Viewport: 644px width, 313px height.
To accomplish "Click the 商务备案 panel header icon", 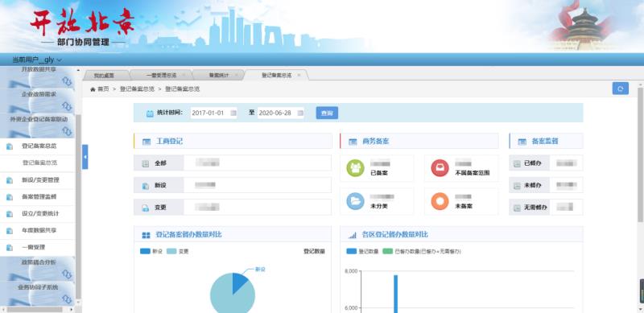I will tap(353, 142).
